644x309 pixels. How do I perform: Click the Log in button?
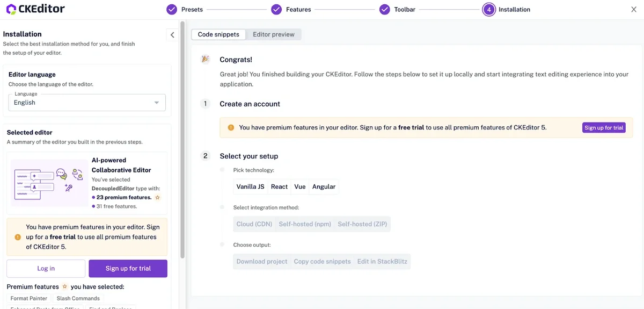click(x=46, y=268)
